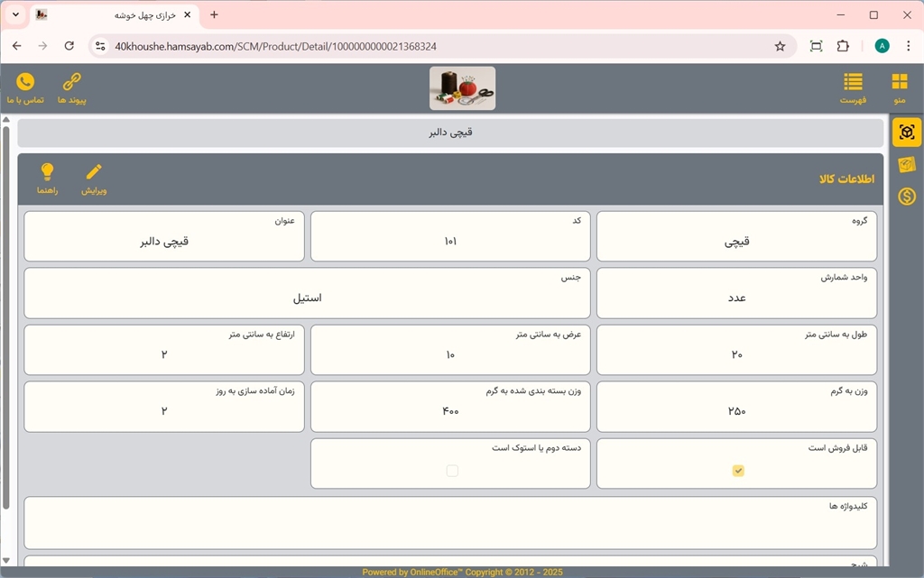Image resolution: width=924 pixels, height=578 pixels.
Task: Click the sewing supplies store logo
Action: click(x=462, y=88)
